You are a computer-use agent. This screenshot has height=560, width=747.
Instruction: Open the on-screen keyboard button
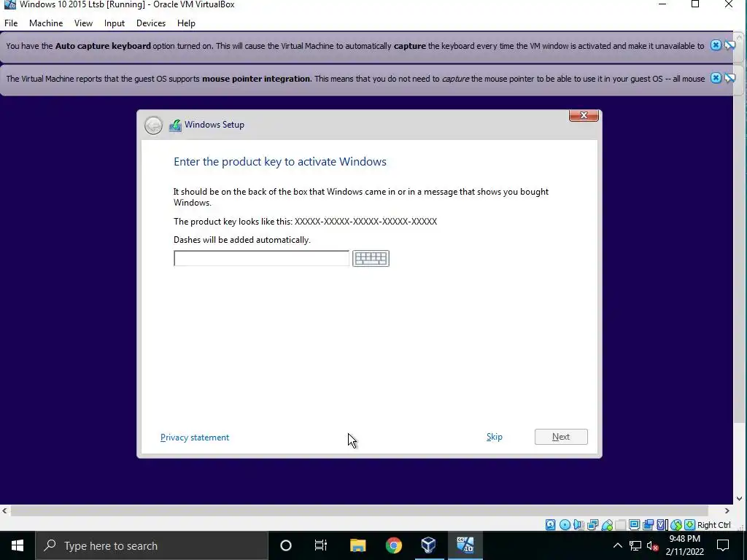371,258
